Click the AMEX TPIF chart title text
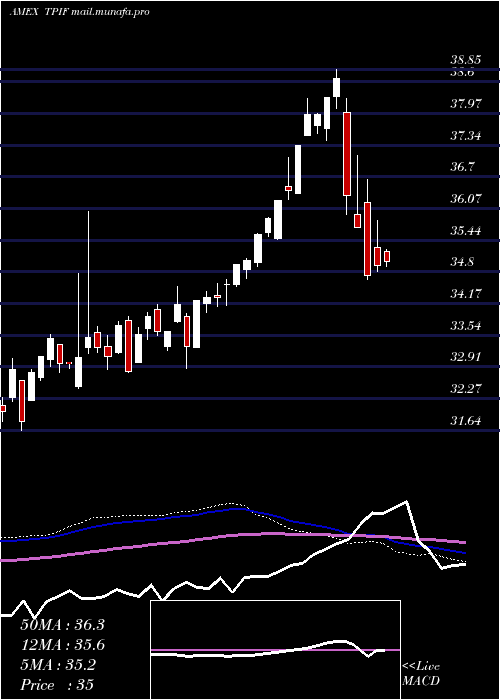Viewport: 500px width, 700px height. (79, 12)
